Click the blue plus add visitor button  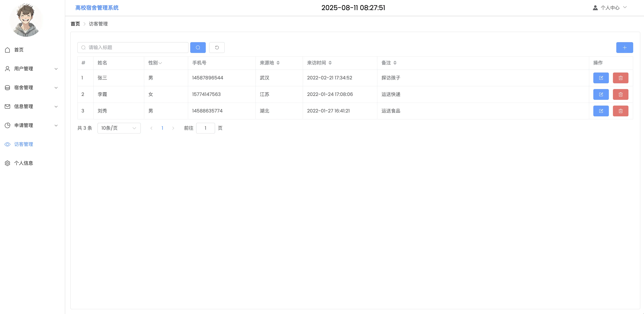[x=624, y=47]
